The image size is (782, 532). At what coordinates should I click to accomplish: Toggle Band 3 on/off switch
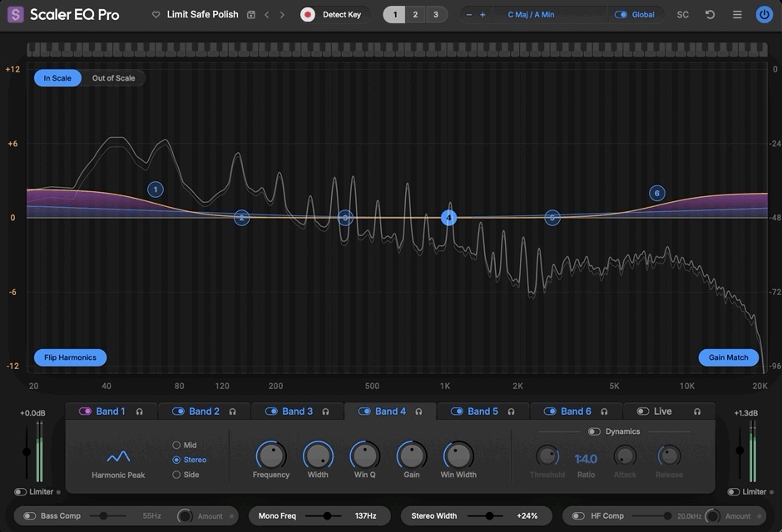(x=271, y=411)
